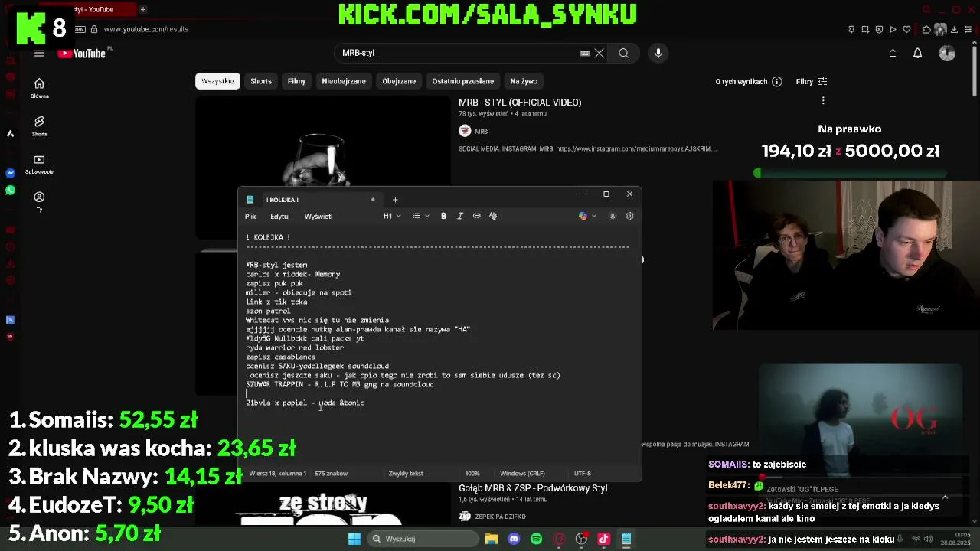980x551 pixels.
Task: Select the Wszystkie filter chip
Action: pyautogui.click(x=217, y=81)
